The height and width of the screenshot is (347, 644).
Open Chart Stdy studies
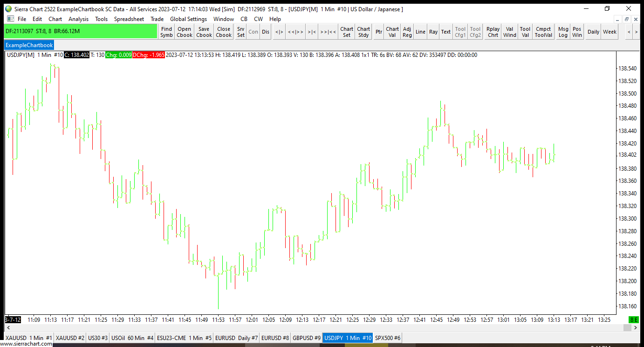click(363, 32)
